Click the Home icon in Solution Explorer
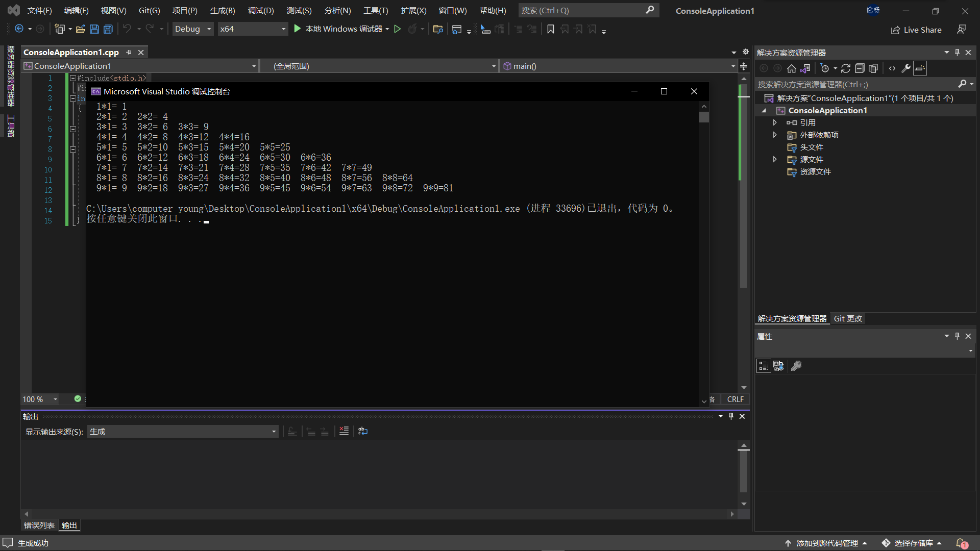Image resolution: width=980 pixels, height=551 pixels. click(x=791, y=68)
